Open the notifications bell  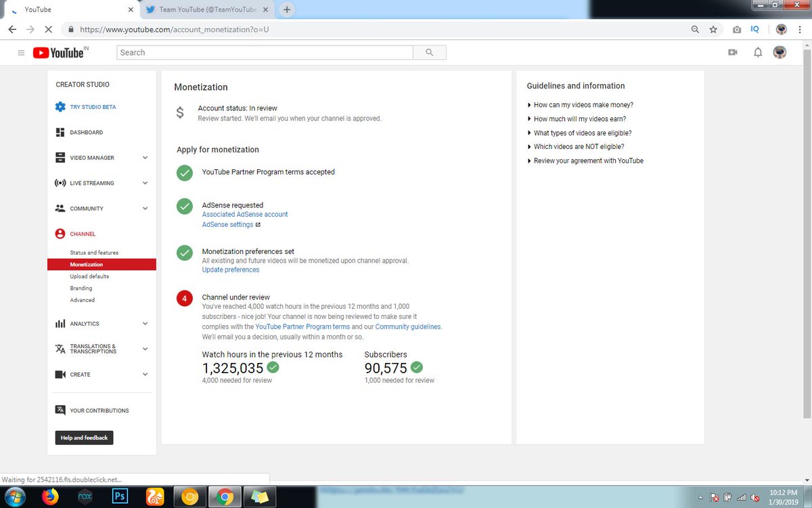point(758,52)
